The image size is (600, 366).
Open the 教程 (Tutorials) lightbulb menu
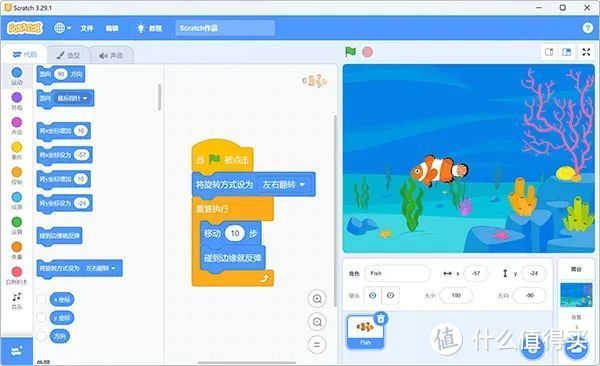pyautogui.click(x=149, y=28)
